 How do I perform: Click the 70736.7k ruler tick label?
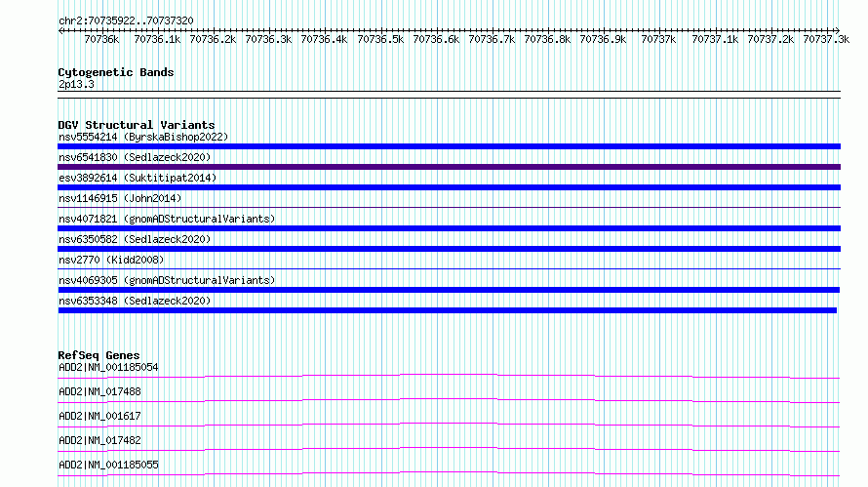click(x=492, y=39)
